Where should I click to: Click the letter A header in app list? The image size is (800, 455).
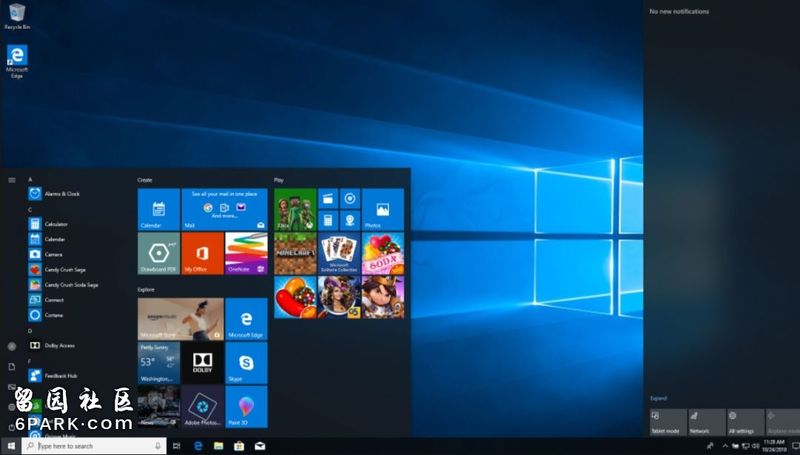click(x=30, y=180)
